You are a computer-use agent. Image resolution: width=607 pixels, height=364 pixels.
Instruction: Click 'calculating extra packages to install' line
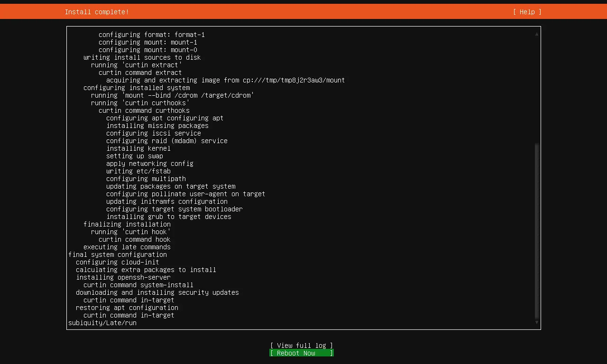tap(146, 270)
